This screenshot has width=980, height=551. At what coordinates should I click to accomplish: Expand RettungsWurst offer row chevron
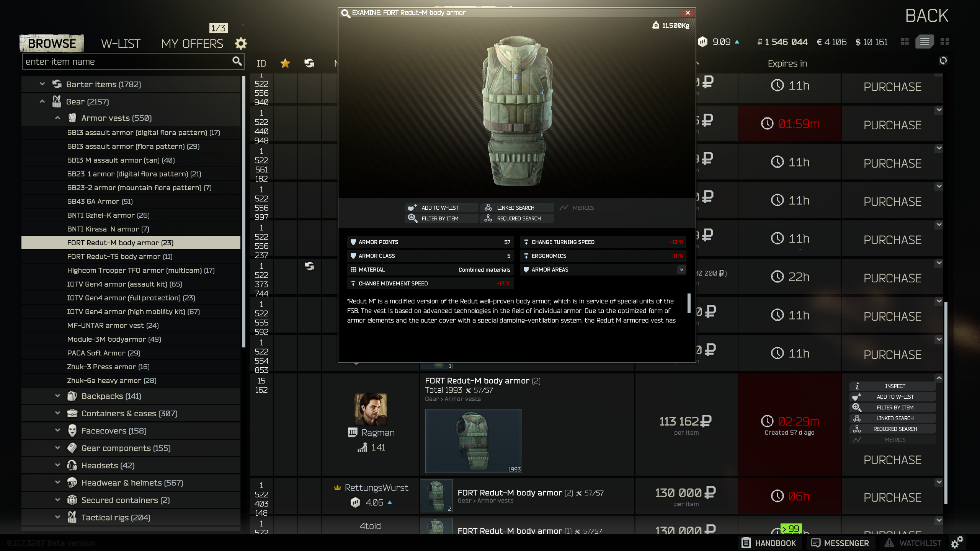coord(939,482)
